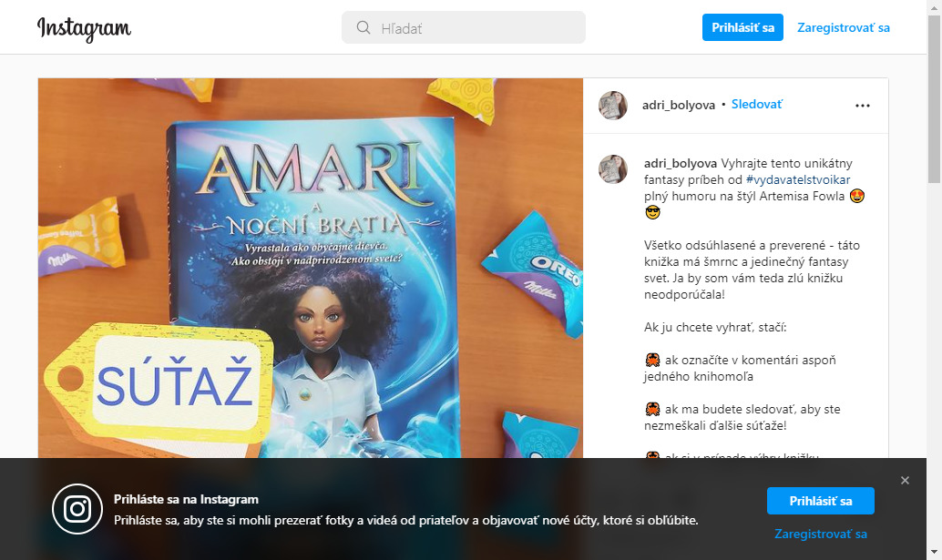Open the Amari book post photo
The width and height of the screenshot is (942, 560).
[311, 269]
